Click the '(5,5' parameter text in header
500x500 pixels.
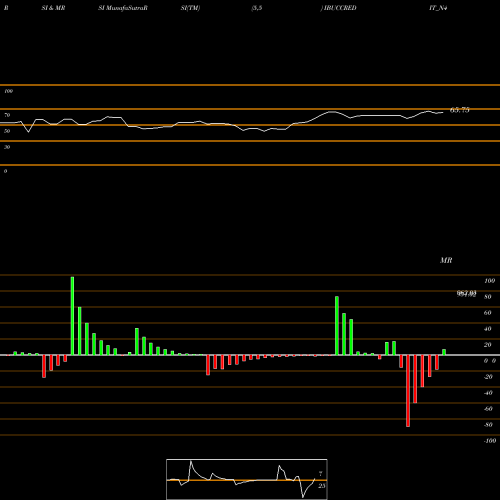click(x=257, y=8)
